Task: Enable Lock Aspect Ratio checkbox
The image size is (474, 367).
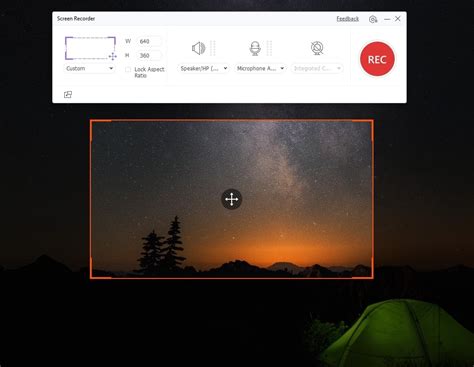Action: click(128, 69)
